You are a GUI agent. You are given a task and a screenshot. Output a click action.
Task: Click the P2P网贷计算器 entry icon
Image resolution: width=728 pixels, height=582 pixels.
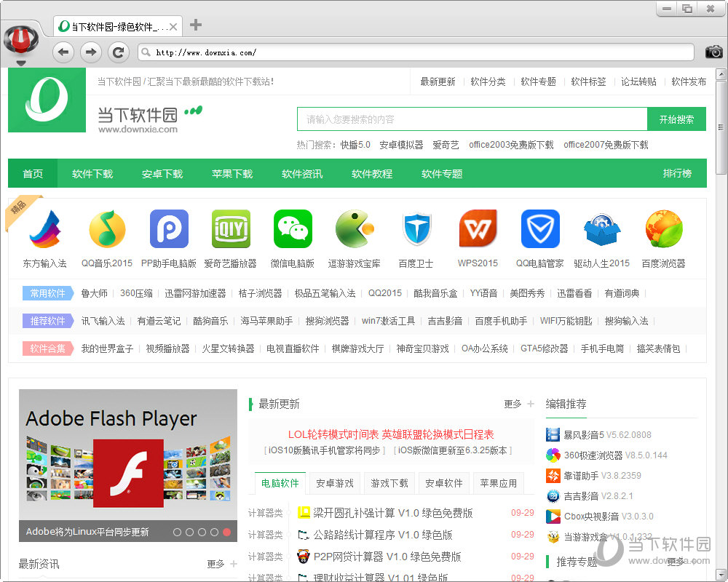coord(303,557)
